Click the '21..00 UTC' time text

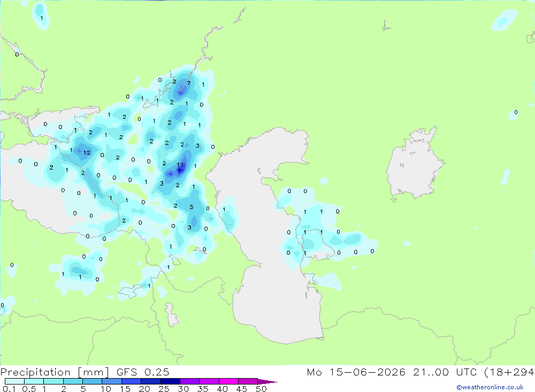tap(445, 372)
